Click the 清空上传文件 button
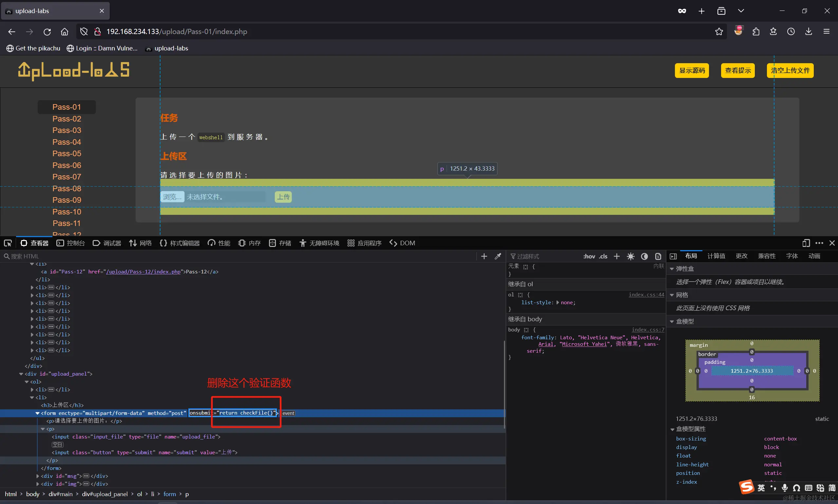Viewport: 838px width, 504px height. (x=790, y=70)
